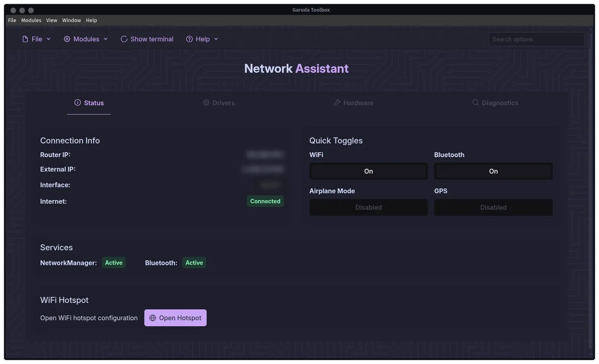The height and width of the screenshot is (364, 599).
Task: Click the External IP label
Action: pyautogui.click(x=58, y=169)
